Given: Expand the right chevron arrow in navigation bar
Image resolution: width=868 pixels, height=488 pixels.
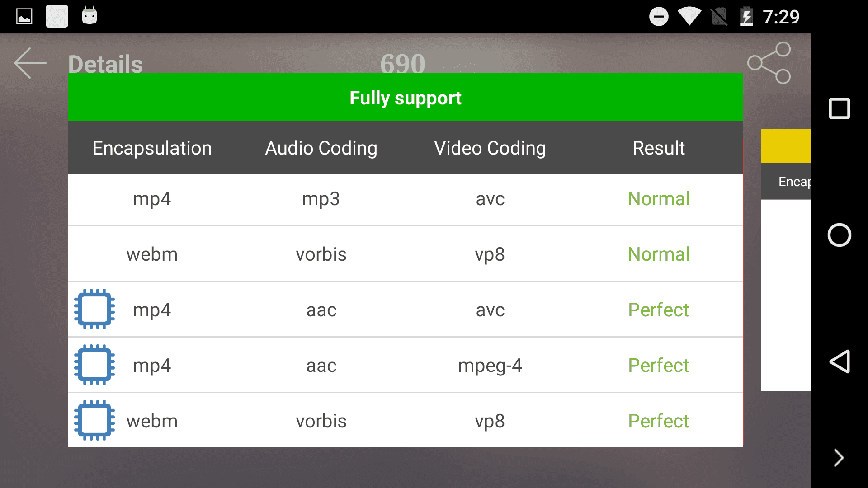Looking at the screenshot, I should click(839, 458).
